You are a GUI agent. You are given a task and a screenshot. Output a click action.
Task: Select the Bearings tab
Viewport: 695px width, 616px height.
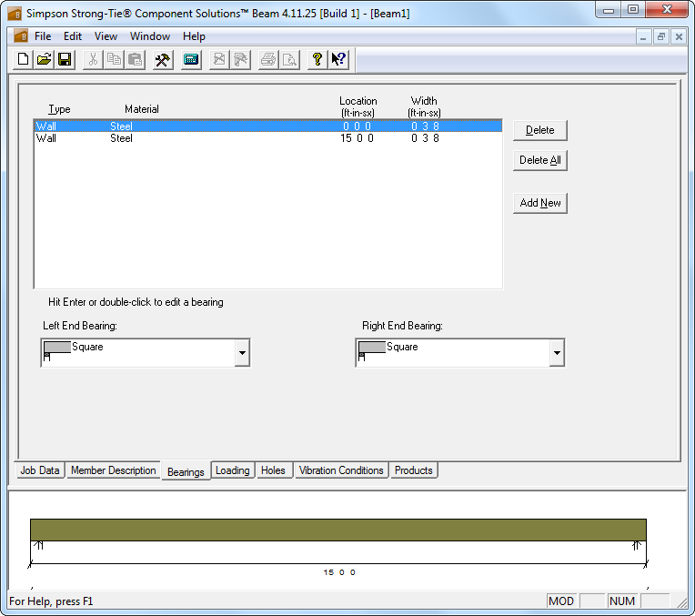[186, 471]
